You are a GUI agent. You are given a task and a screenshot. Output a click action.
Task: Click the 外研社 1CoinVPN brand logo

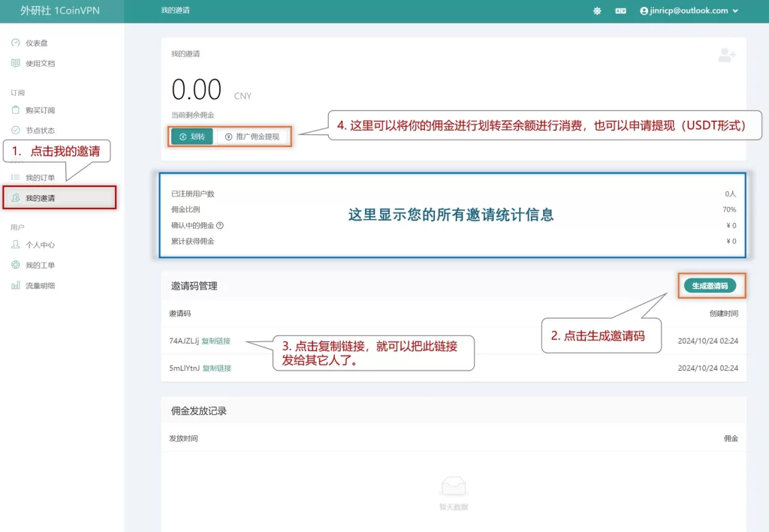pos(60,11)
